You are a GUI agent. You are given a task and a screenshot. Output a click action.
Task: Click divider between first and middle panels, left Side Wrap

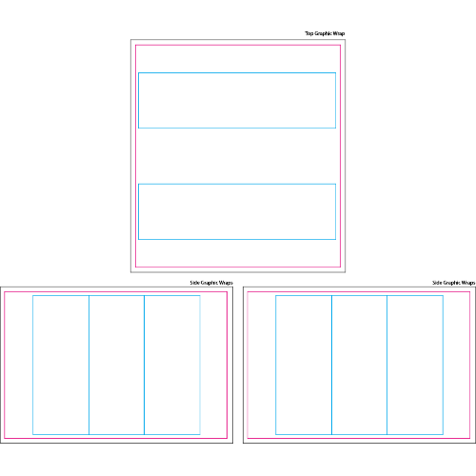tap(89, 365)
